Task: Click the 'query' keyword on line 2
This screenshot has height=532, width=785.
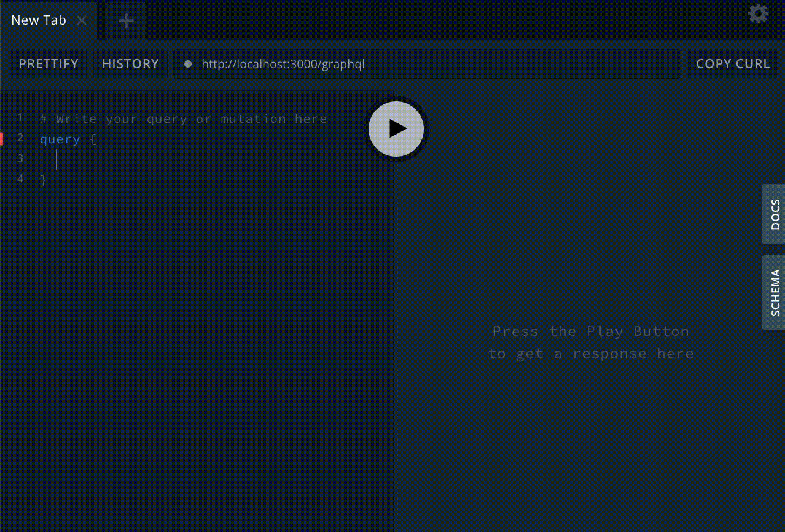Action: [x=60, y=139]
